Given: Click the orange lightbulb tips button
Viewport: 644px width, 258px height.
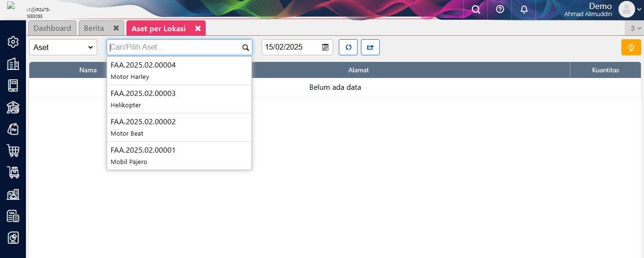Looking at the screenshot, I should coord(631,47).
